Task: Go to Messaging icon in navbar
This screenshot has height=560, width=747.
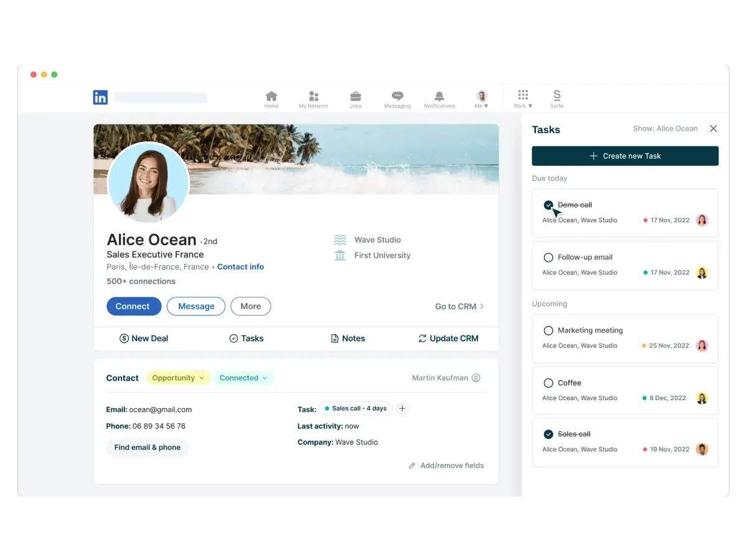Action: [397, 98]
